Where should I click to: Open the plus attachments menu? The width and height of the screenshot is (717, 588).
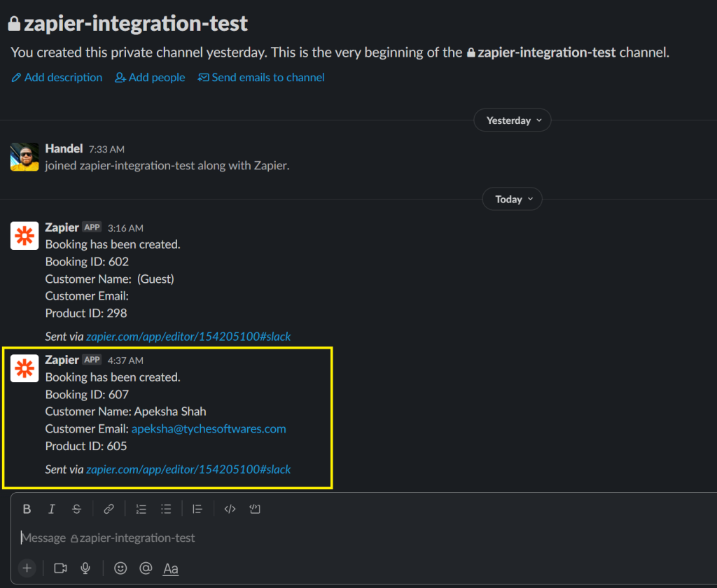pos(27,568)
